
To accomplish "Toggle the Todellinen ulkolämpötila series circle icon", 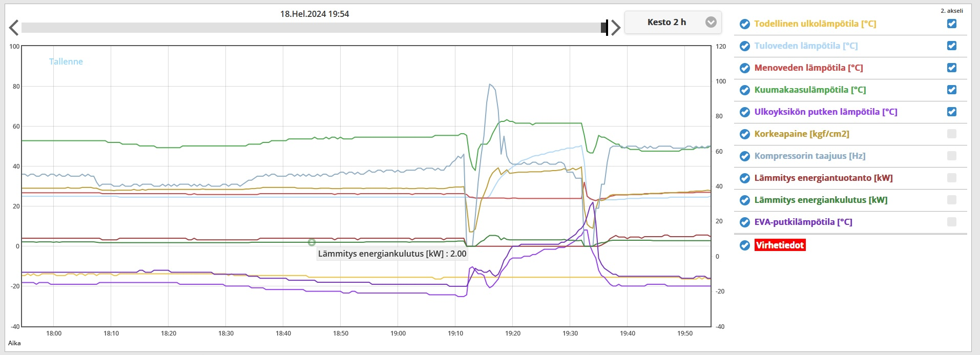I will 745,24.
